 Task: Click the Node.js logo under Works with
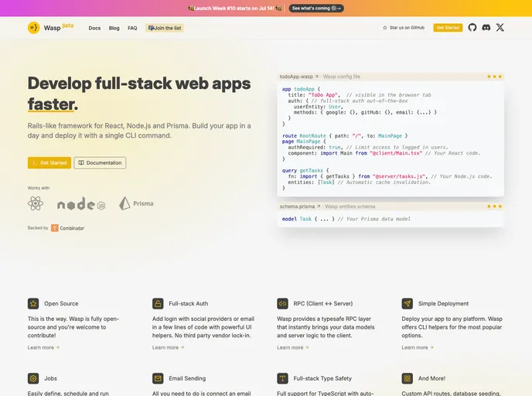(81, 203)
